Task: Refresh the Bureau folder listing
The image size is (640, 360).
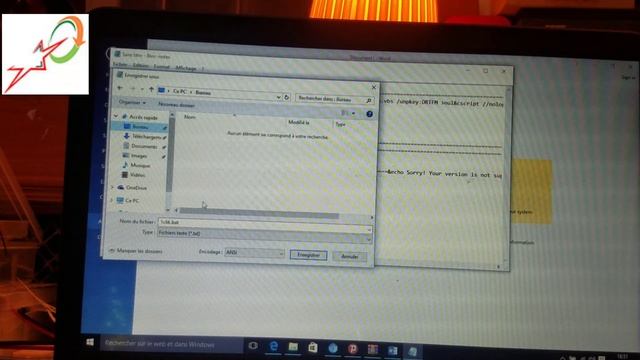Action: tap(287, 97)
